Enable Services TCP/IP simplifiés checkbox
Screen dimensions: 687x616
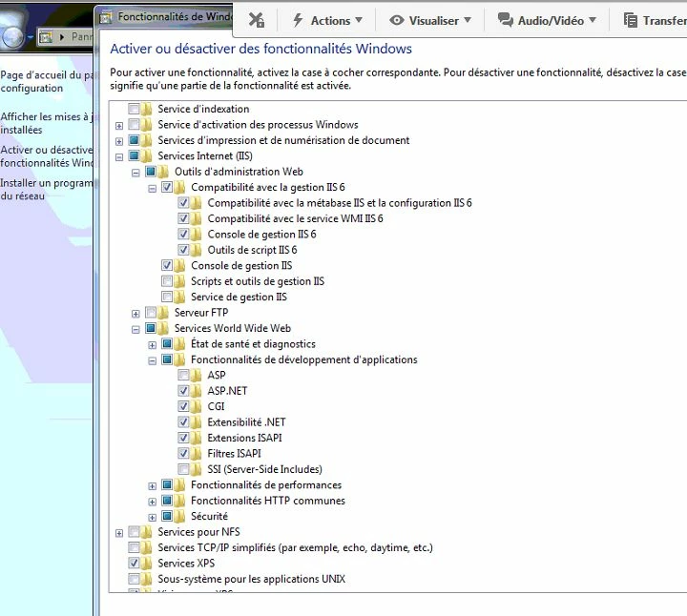click(134, 547)
